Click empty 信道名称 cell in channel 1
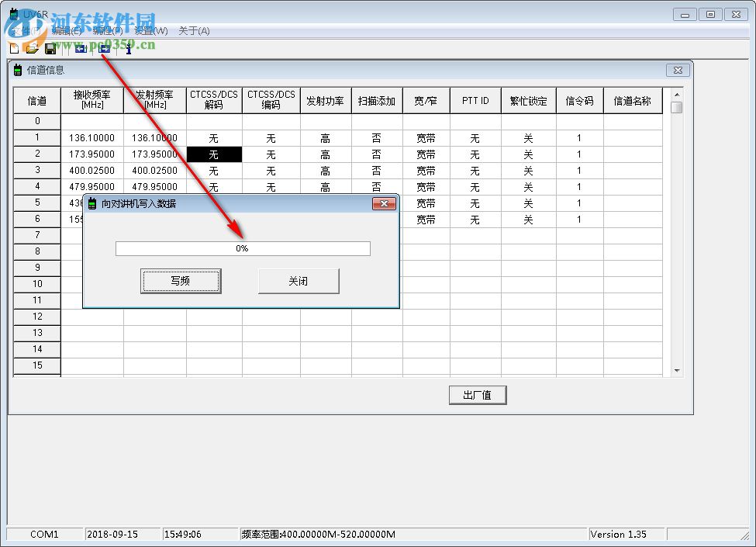Viewport: 756px width, 547px height. pos(633,138)
